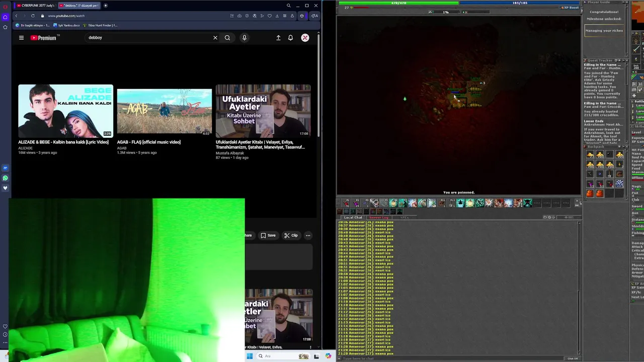Click the Managing your riches milestone
This screenshot has height=362, width=644.
pos(604,31)
